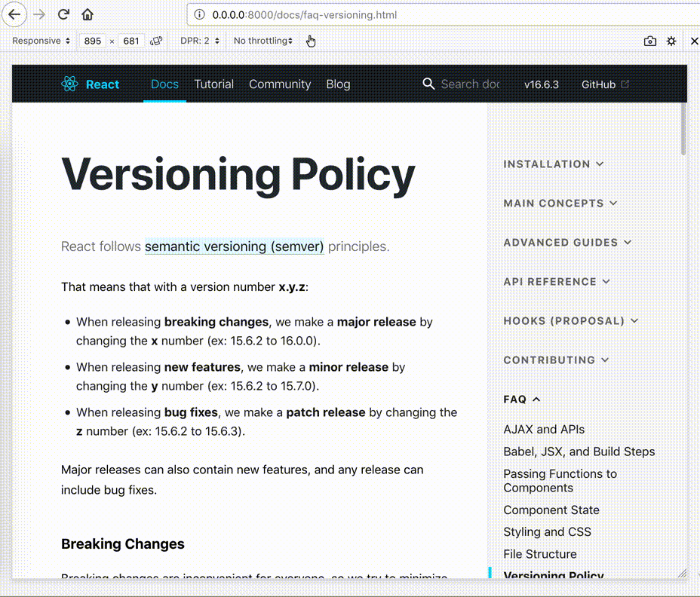Go forward with the browser forward arrow
This screenshot has height=597, width=700.
tap(39, 15)
